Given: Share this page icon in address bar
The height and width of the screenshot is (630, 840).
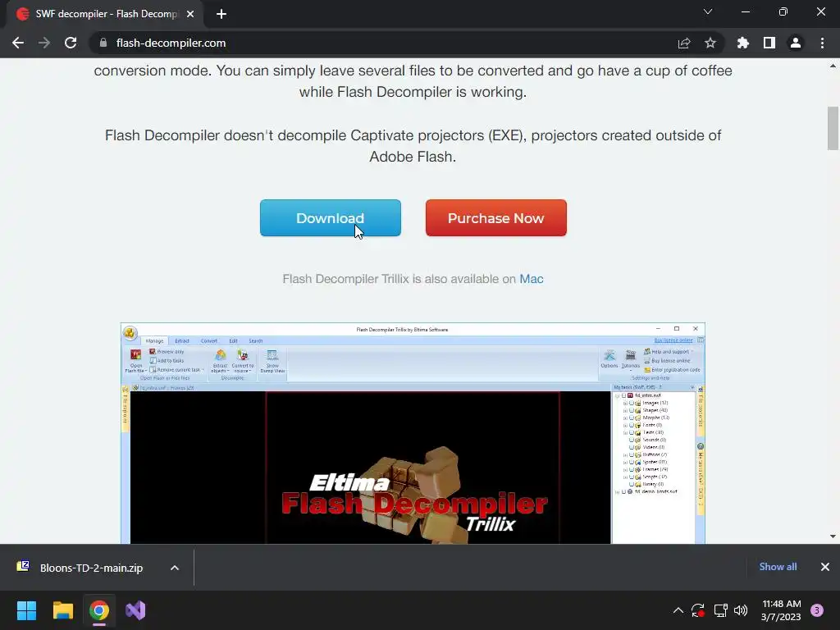Looking at the screenshot, I should pyautogui.click(x=684, y=43).
